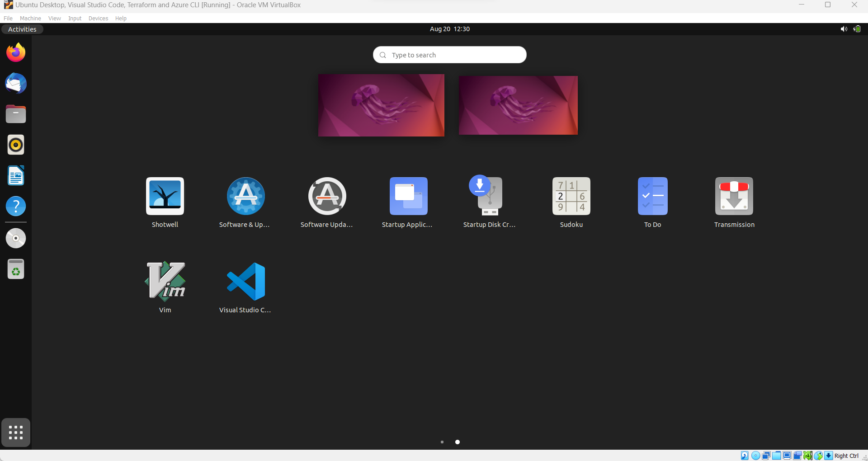Open Thunderbird mail from the dock
Image resolution: width=868 pixels, height=461 pixels.
click(x=16, y=84)
